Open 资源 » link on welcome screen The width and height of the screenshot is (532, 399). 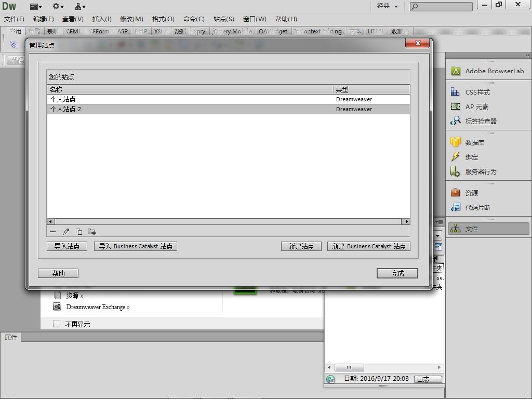[x=74, y=296]
